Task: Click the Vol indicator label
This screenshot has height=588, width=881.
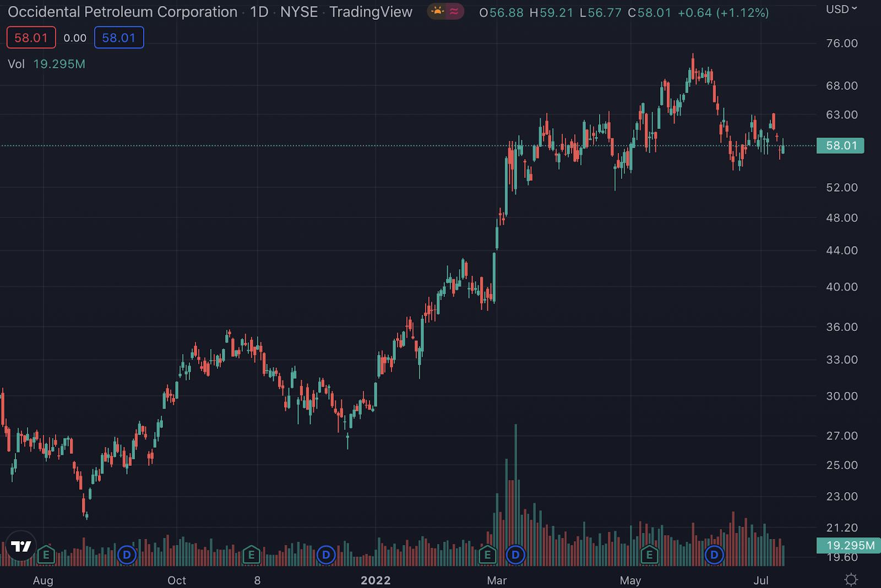Action: pos(16,64)
